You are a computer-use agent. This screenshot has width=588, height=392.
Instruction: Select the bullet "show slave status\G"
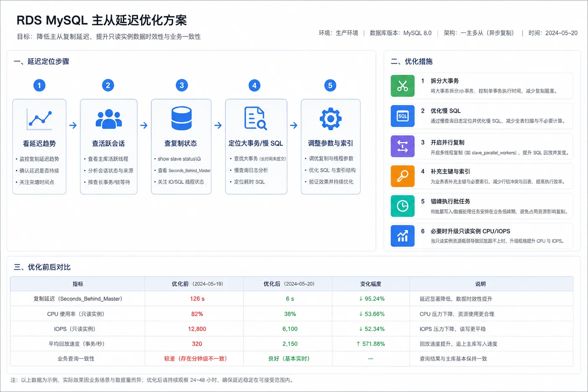point(179,159)
